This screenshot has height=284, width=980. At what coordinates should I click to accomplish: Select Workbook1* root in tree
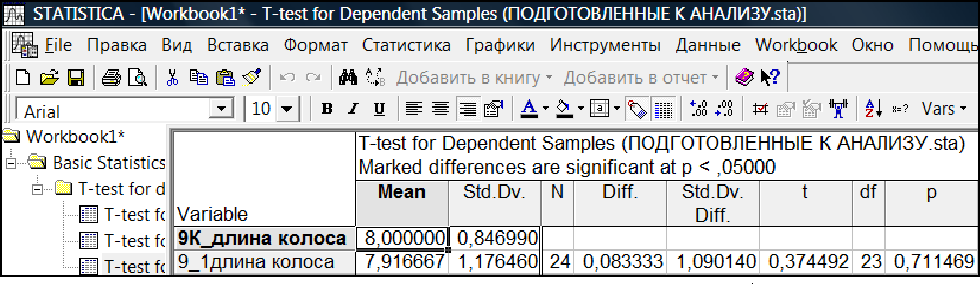[x=75, y=137]
